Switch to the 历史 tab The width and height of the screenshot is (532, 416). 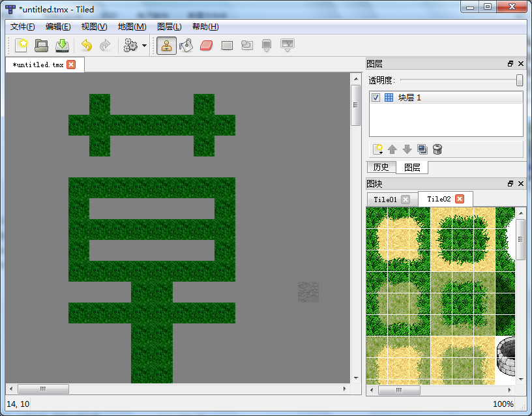click(381, 168)
